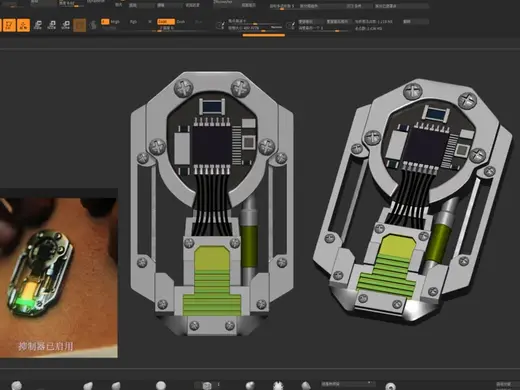Open the bottom shelf dropdown field

pos(348,384)
